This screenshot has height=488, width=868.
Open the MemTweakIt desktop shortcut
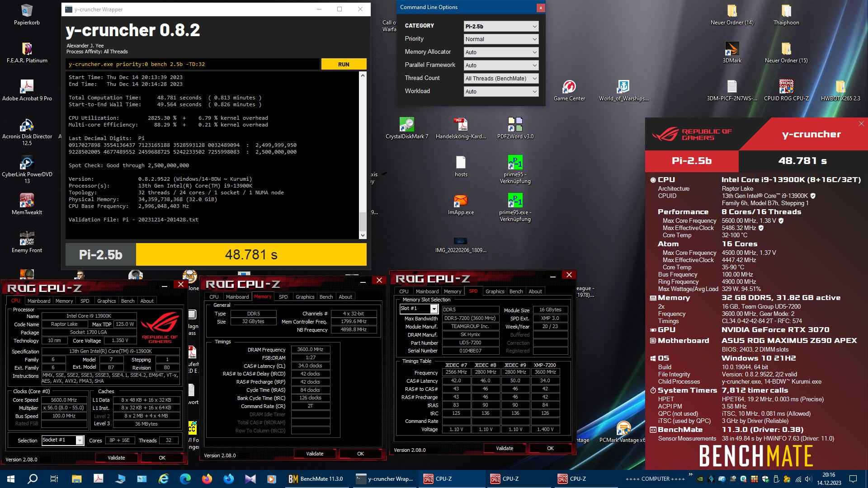pos(27,204)
